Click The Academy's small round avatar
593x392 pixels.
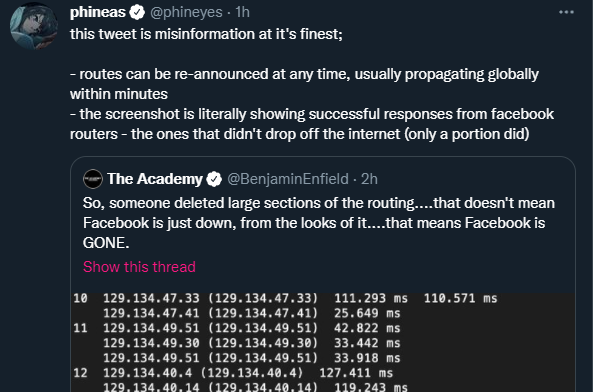point(93,179)
